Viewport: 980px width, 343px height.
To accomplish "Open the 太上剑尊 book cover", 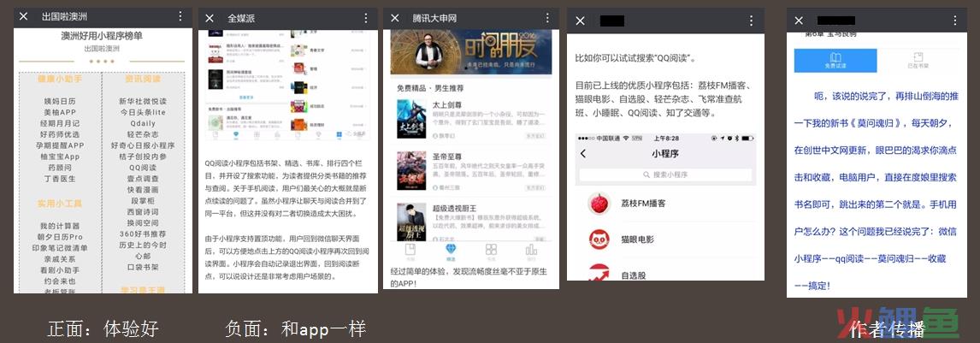I will click(x=411, y=119).
